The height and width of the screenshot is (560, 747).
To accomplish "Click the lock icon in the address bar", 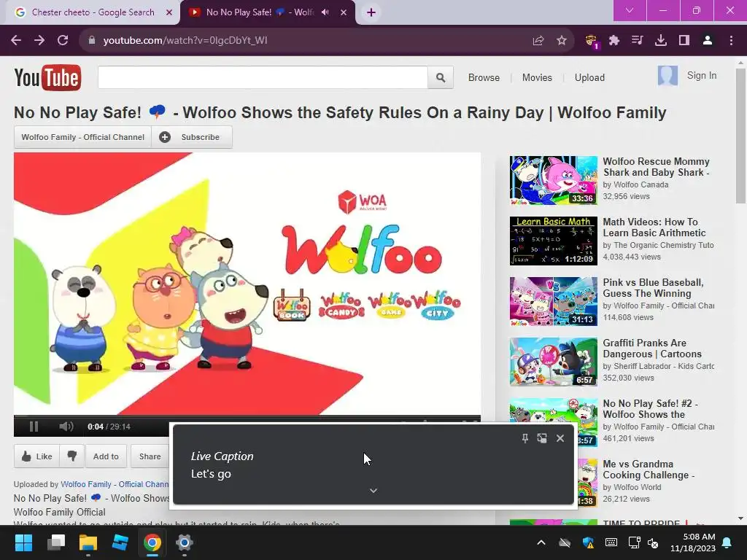I will point(91,41).
